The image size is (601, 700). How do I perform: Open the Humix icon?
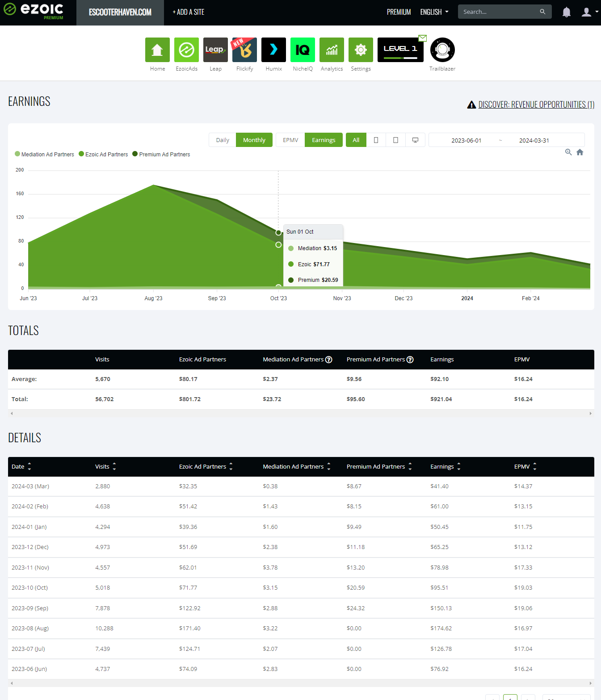[273, 50]
